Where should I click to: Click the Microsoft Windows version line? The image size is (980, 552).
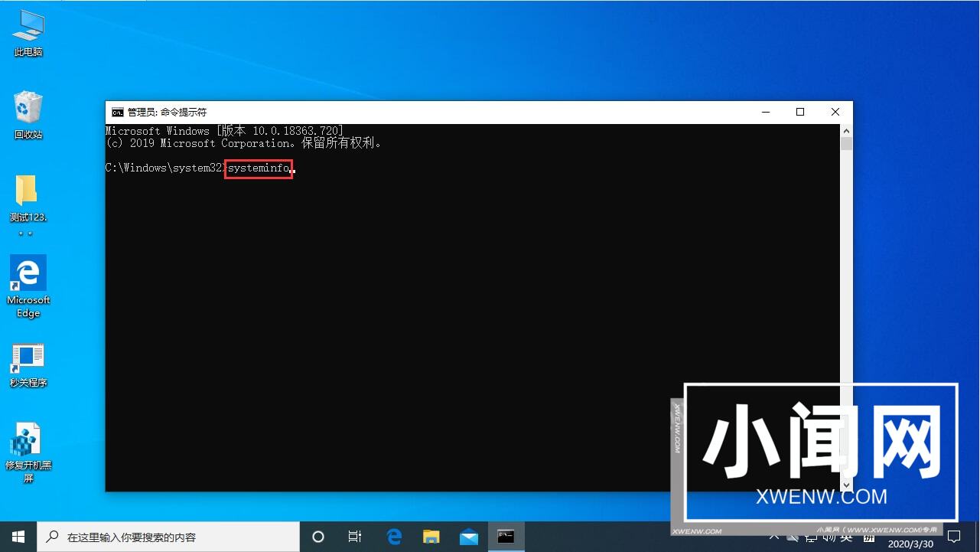pyautogui.click(x=224, y=131)
